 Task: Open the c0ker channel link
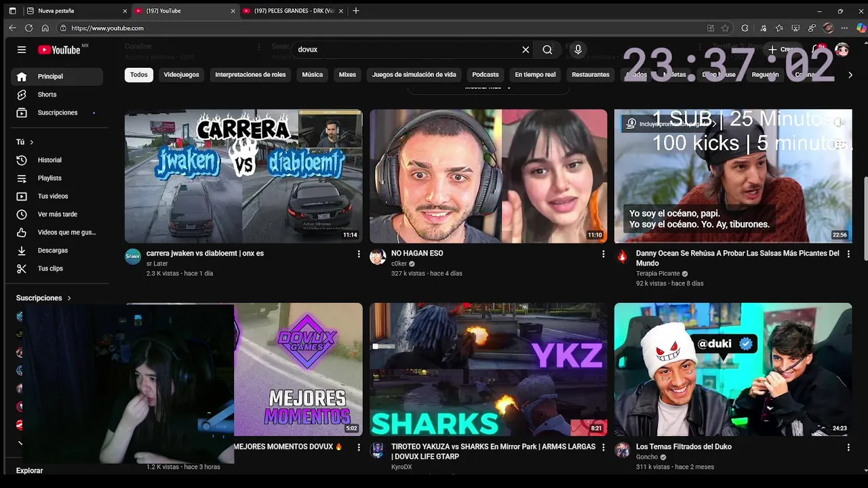(399, 264)
